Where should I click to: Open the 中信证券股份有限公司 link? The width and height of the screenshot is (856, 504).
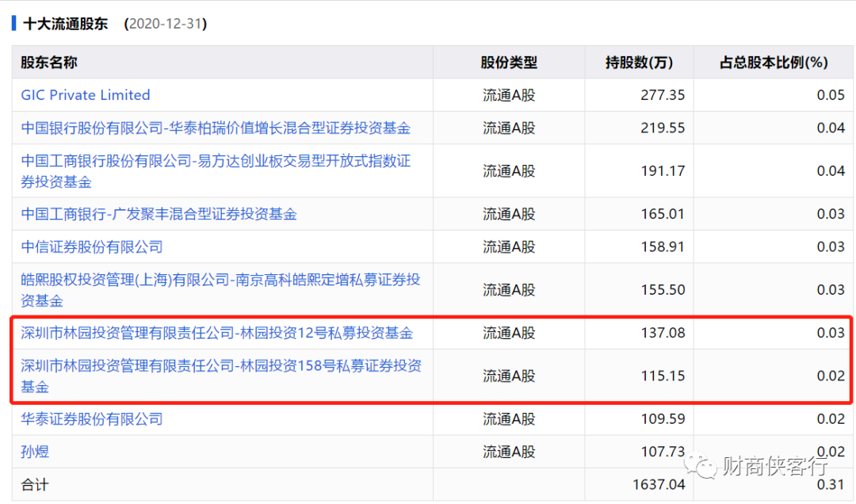click(92, 246)
